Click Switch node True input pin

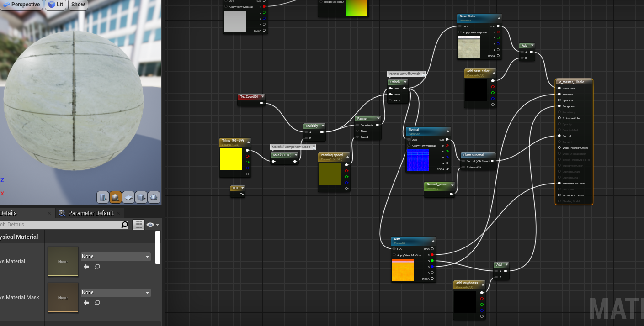pos(390,89)
